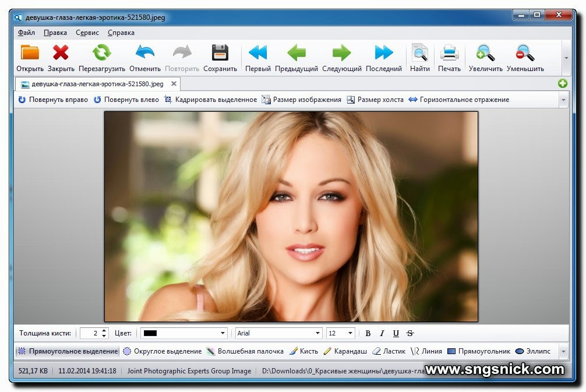This screenshot has width=586, height=392.
Task: Select the Ластик (Eraser) tool
Action: (x=388, y=351)
